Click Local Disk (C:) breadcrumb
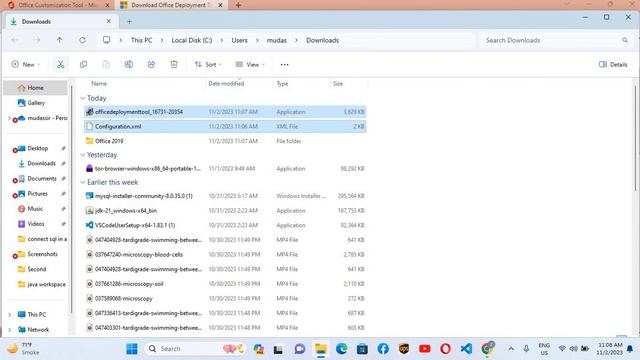Screen dimensions: 640x360 pos(192,40)
